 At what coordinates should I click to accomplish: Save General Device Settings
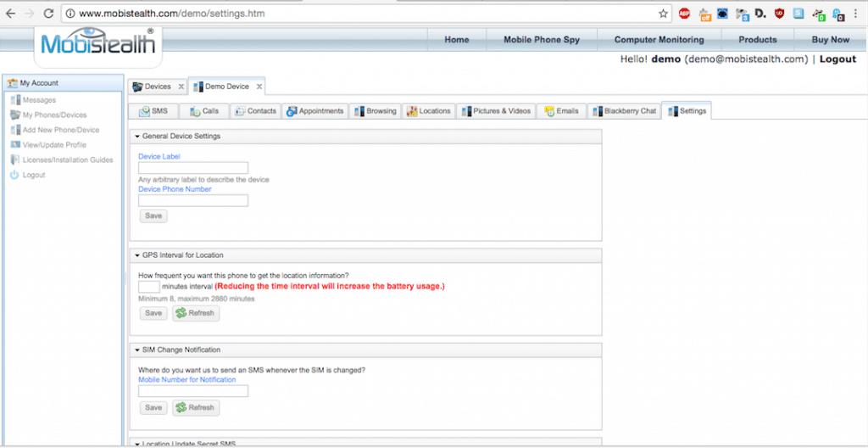click(x=153, y=216)
